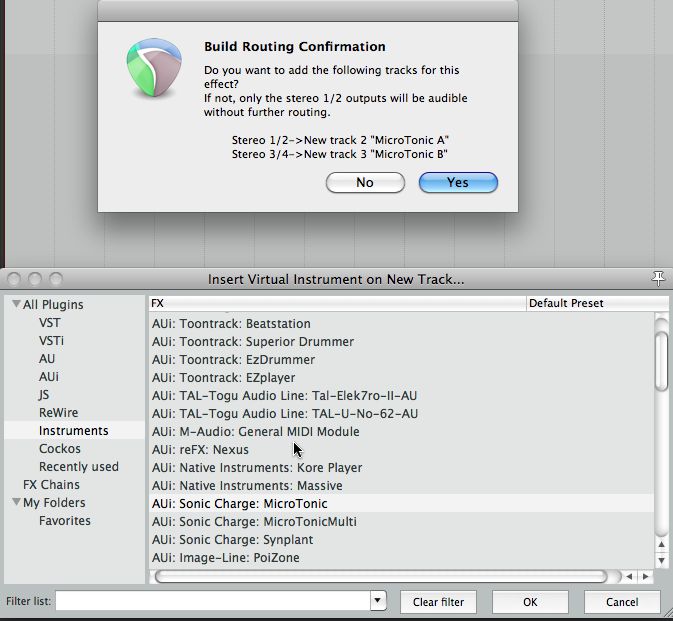Pin the Insert Virtual Instrument window
This screenshot has height=621, width=673.
coord(658,279)
